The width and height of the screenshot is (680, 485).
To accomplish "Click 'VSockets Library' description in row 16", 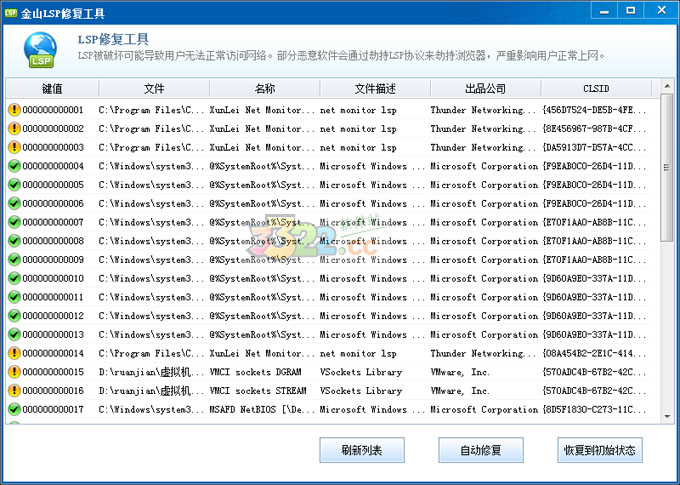I will [x=361, y=390].
